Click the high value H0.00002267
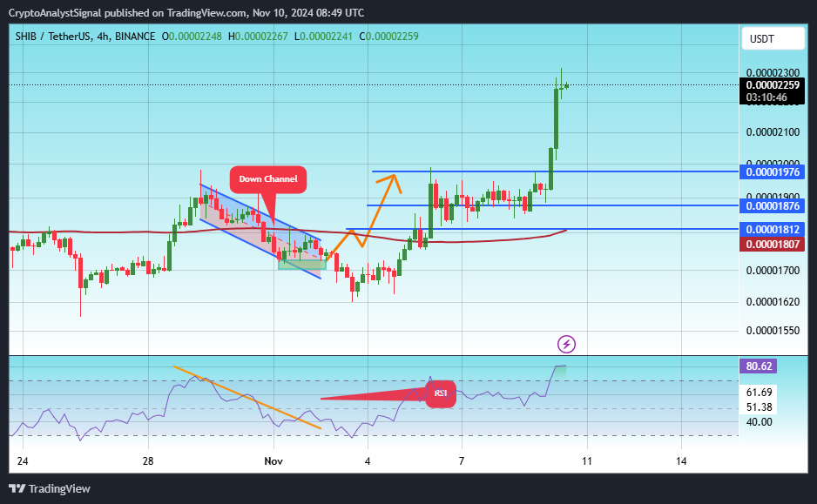817x504 pixels. [x=258, y=37]
